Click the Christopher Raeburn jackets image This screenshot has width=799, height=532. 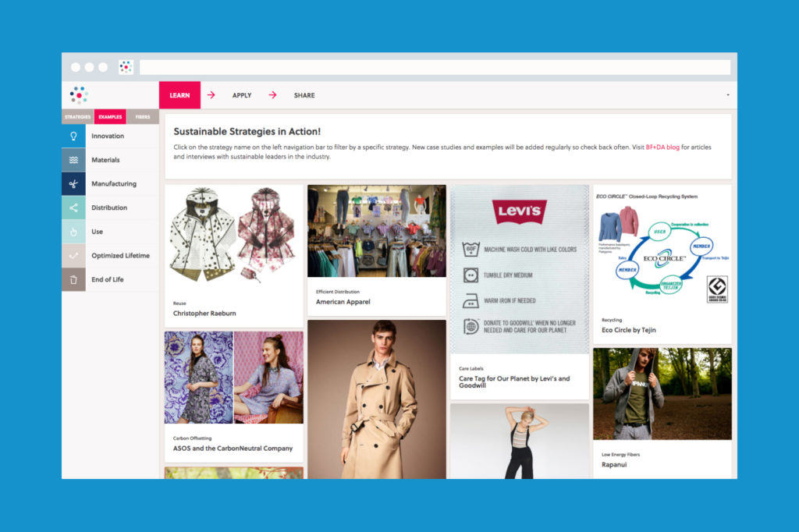pos(234,236)
